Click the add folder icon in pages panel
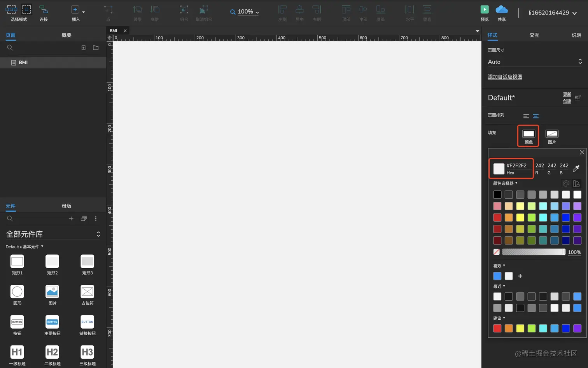This screenshot has width=588, height=368. pos(96,48)
